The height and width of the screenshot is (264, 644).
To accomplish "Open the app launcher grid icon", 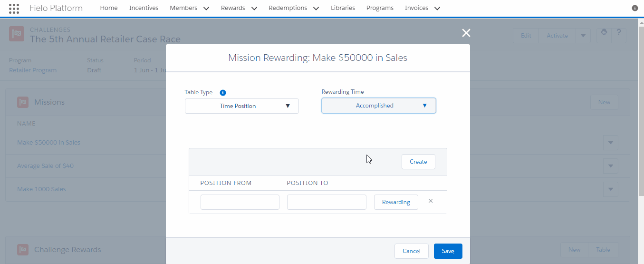I will coord(14,8).
